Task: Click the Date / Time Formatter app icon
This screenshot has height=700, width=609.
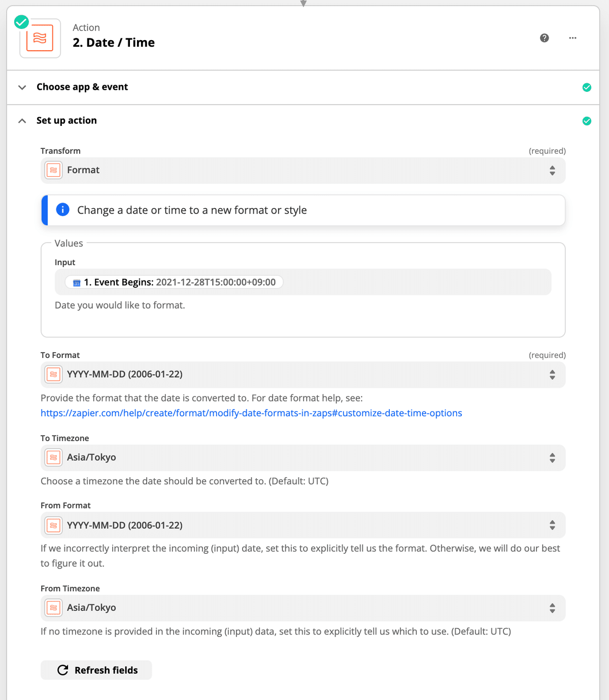Action: tap(40, 38)
